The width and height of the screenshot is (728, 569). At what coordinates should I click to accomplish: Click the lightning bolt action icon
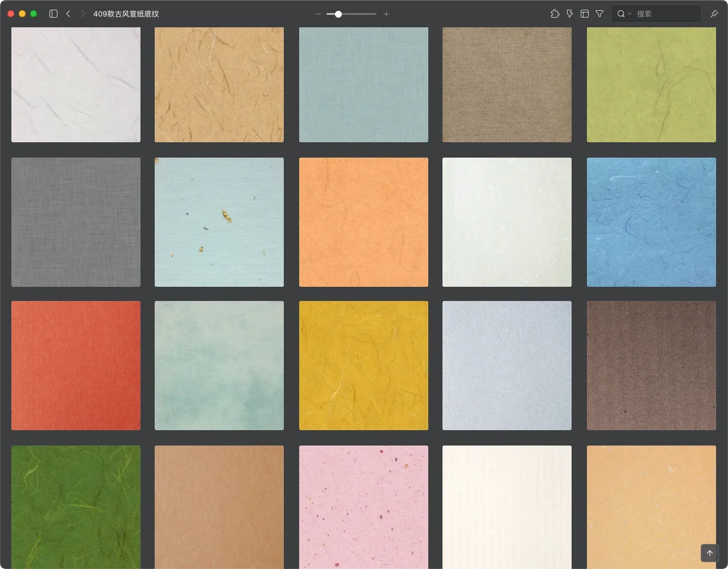coord(570,14)
